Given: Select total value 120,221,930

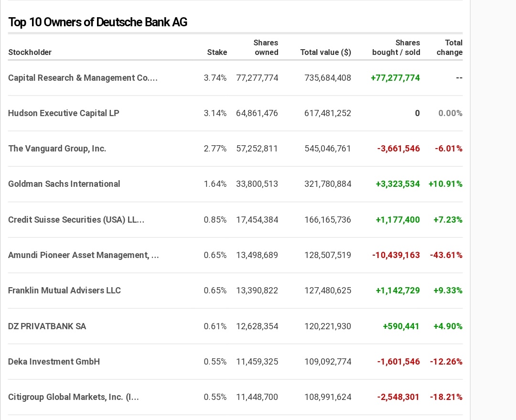Looking at the screenshot, I should tap(328, 326).
